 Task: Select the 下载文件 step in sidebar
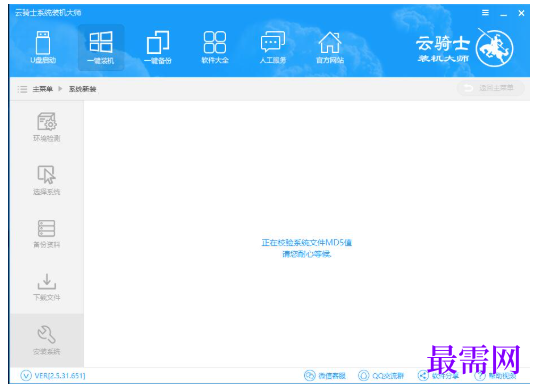click(47, 287)
